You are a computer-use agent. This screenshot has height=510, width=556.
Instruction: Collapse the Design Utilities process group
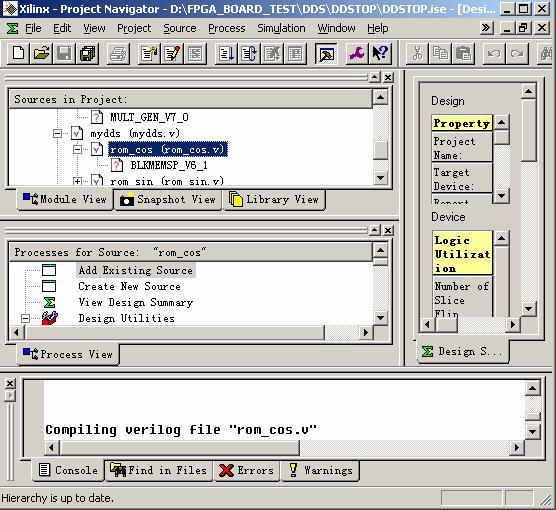[x=25, y=318]
